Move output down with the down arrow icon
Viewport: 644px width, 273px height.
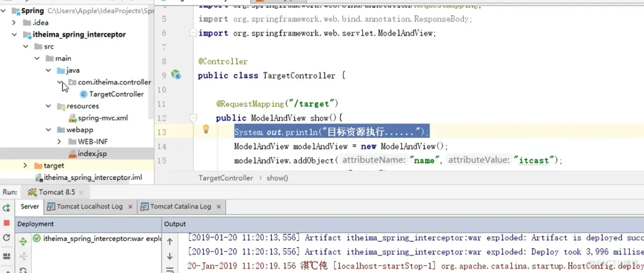(170, 257)
